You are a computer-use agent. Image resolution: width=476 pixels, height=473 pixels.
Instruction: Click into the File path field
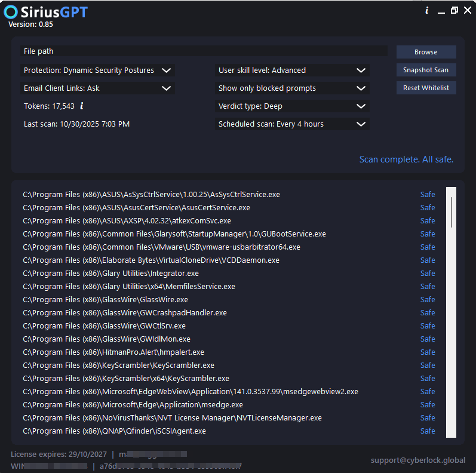tap(204, 51)
